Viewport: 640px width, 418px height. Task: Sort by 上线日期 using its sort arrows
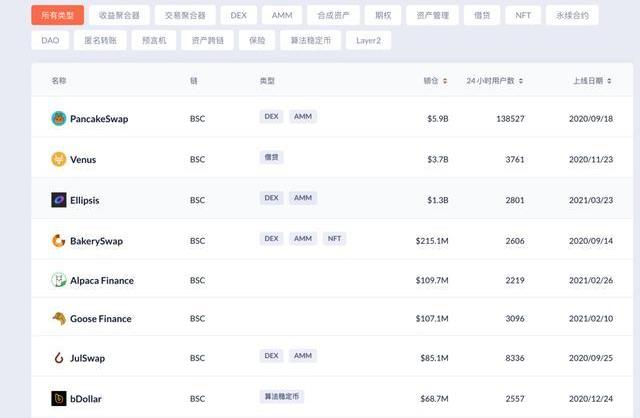pyautogui.click(x=609, y=81)
